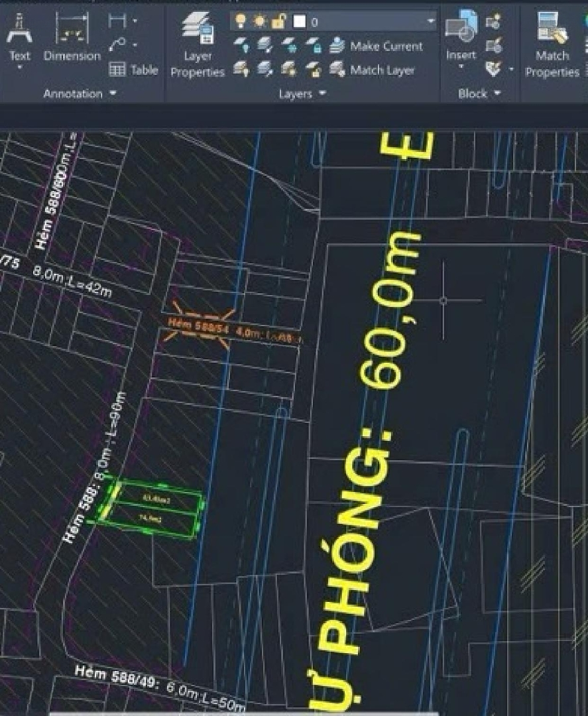
Task: Click the Edit Block icon
Action: pyautogui.click(x=493, y=45)
